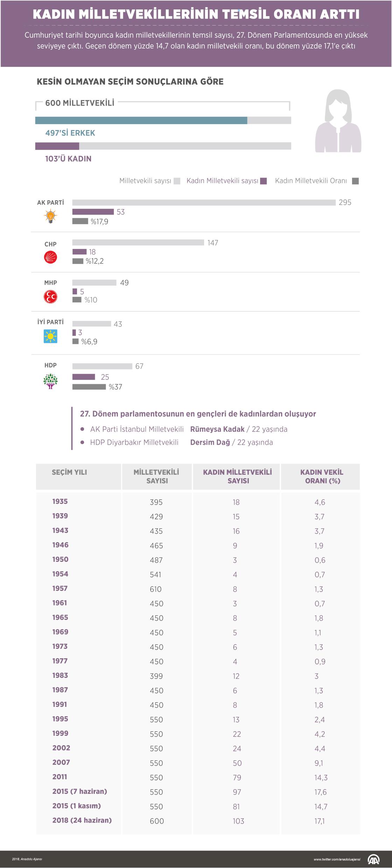392x868 pixels.
Task: Click the MHP three crescents logo
Action: [x=50, y=297]
